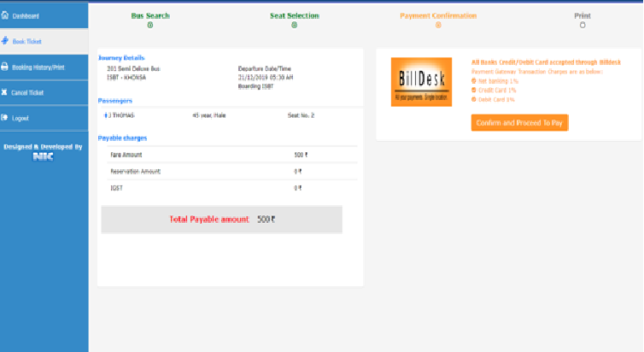The width and height of the screenshot is (644, 352).
Task: Click the Book Ticket icon in sidebar
Action: [x=5, y=41]
